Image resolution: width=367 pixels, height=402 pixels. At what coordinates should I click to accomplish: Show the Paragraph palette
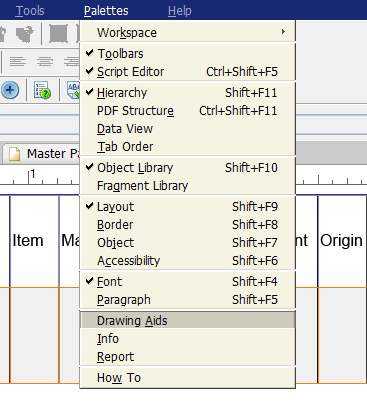[x=187, y=300]
